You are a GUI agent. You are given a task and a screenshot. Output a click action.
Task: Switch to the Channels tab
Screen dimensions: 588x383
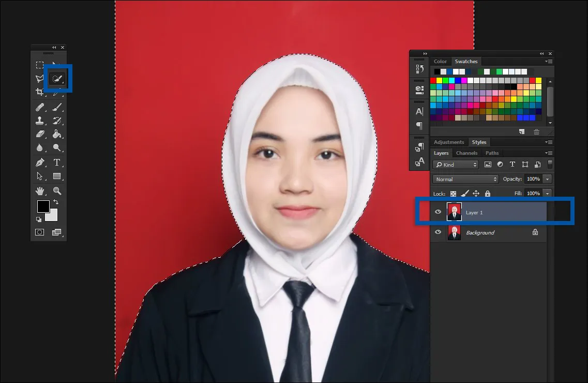point(467,153)
